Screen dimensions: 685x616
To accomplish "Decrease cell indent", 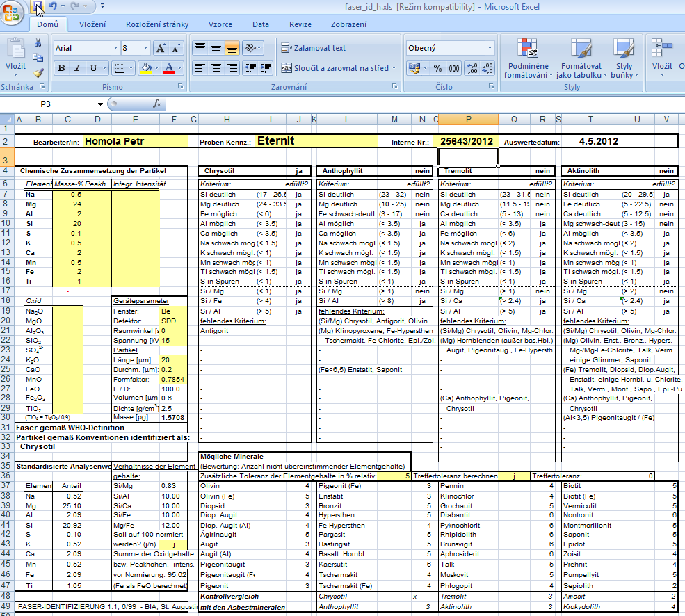I will coord(251,67).
